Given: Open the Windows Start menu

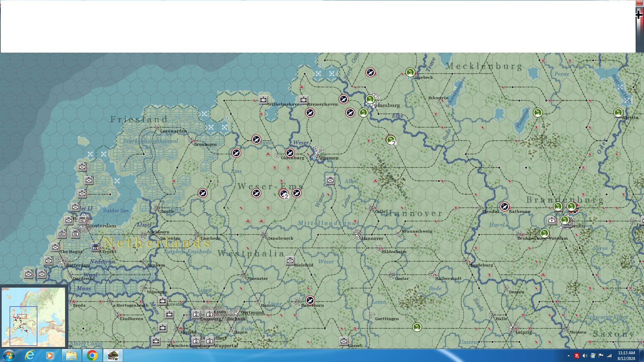Looking at the screenshot, I should [x=9, y=355].
